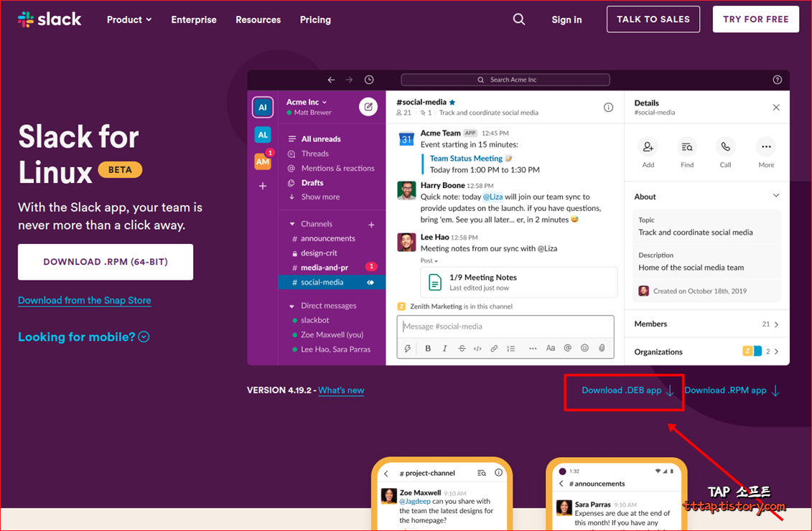The height and width of the screenshot is (531, 812).
Task: Click Download from the Snap Store link
Action: point(85,301)
